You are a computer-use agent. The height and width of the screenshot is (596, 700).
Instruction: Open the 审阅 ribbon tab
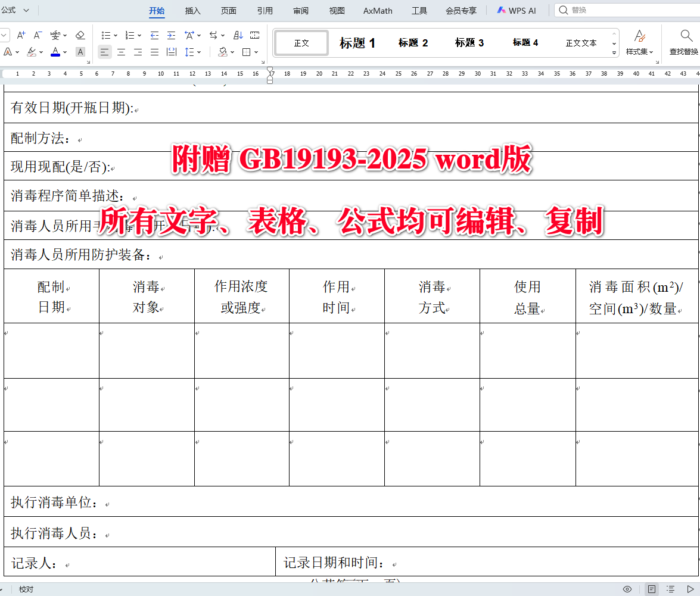(x=300, y=10)
